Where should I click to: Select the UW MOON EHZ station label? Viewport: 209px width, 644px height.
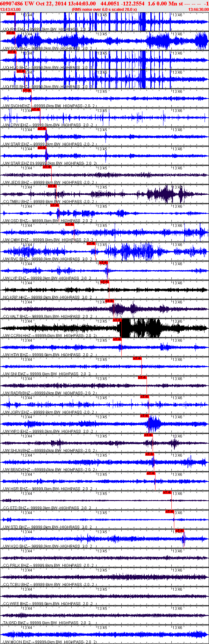click(x=16, y=642)
